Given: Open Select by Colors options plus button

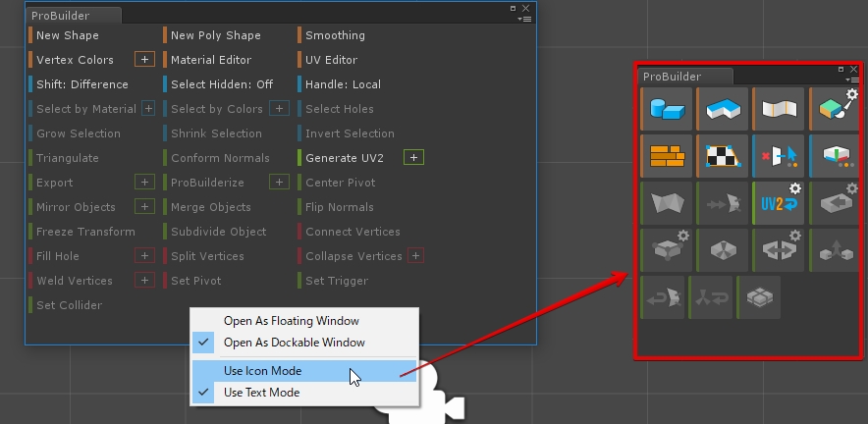Looking at the screenshot, I should coord(279,109).
